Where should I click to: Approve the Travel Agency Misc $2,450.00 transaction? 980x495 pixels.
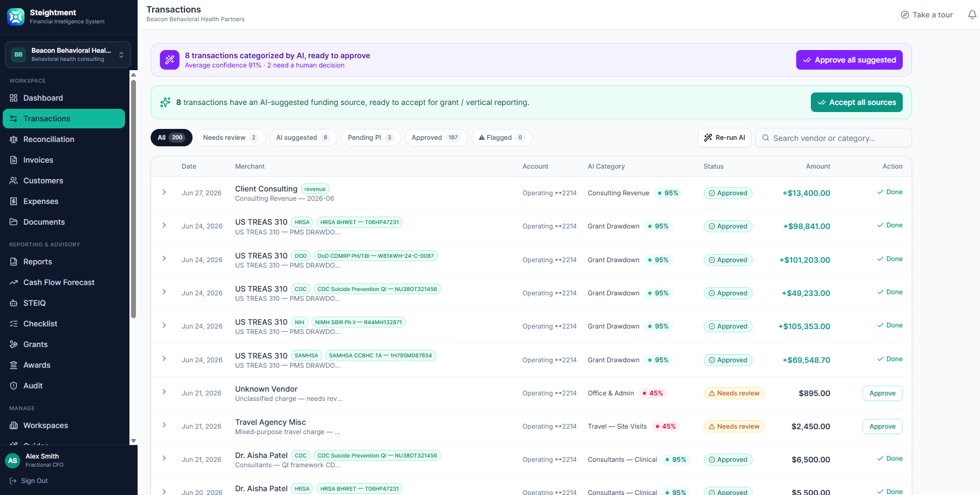pyautogui.click(x=882, y=426)
